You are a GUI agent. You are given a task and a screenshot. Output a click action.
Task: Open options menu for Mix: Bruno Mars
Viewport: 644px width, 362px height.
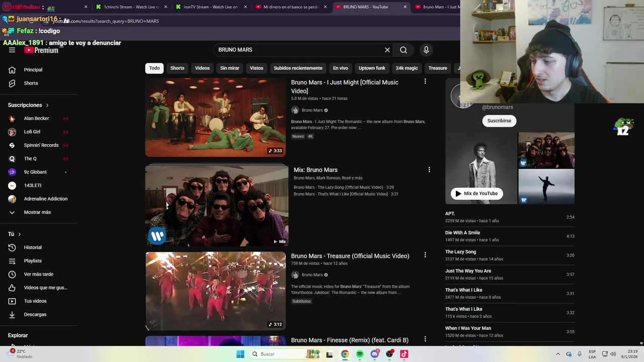pyautogui.click(x=429, y=170)
